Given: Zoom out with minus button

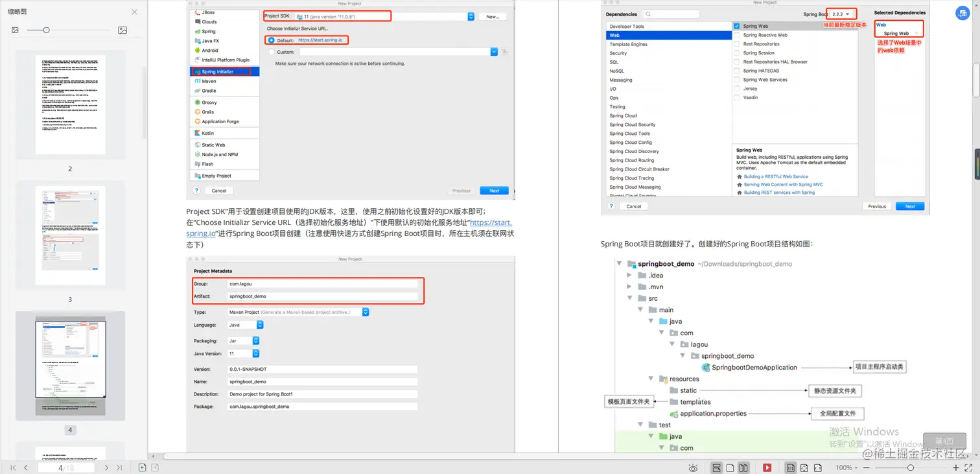Looking at the screenshot, I should (x=867, y=468).
